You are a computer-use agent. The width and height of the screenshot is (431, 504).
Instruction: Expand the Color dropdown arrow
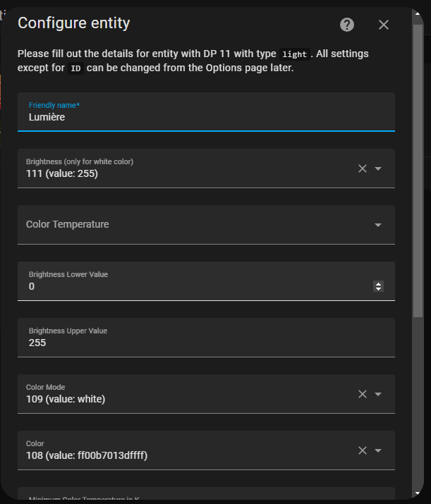378,450
